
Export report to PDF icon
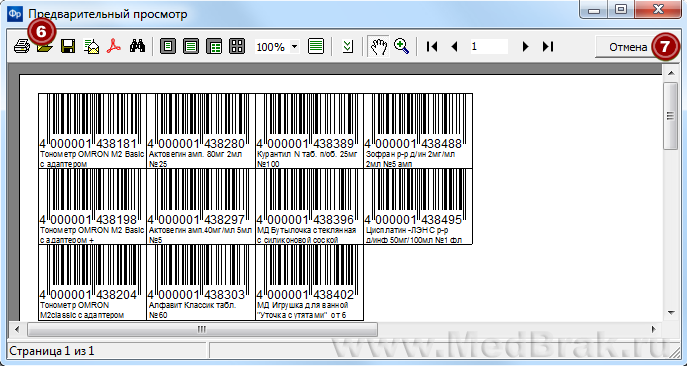(114, 46)
